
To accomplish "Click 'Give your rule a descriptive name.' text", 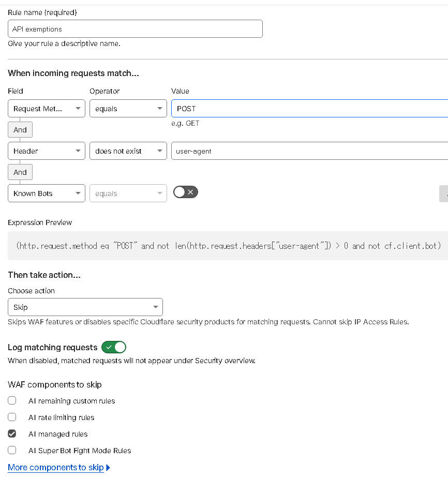I will (x=64, y=43).
